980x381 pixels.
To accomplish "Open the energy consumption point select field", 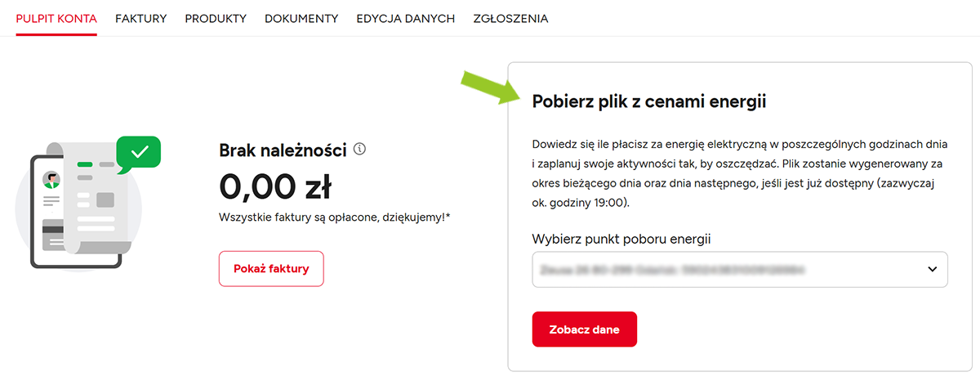I will (x=727, y=269).
